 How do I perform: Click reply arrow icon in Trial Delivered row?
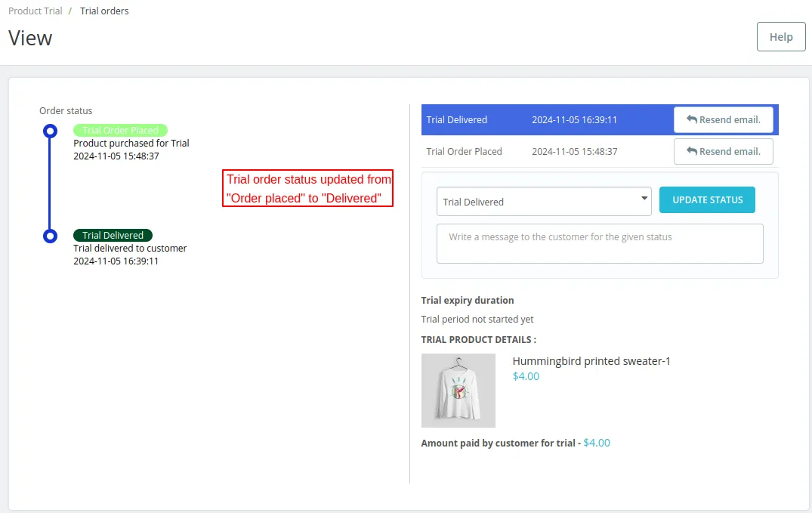pos(691,119)
